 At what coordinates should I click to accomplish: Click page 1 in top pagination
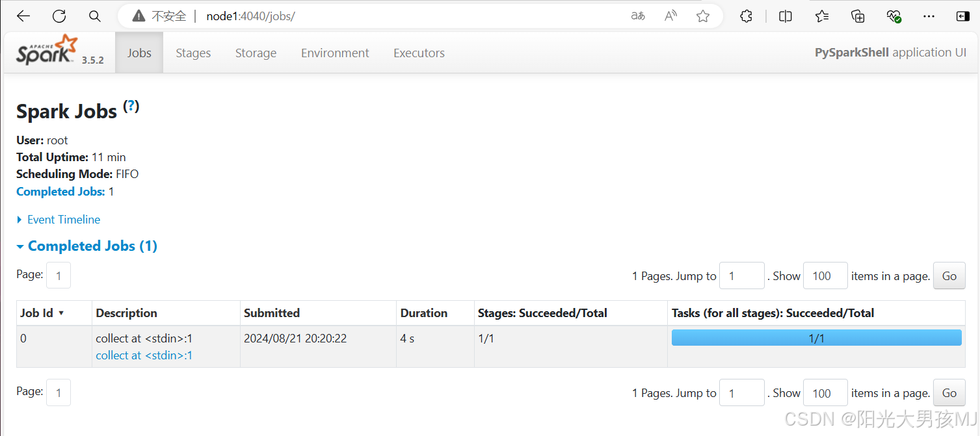coord(59,276)
